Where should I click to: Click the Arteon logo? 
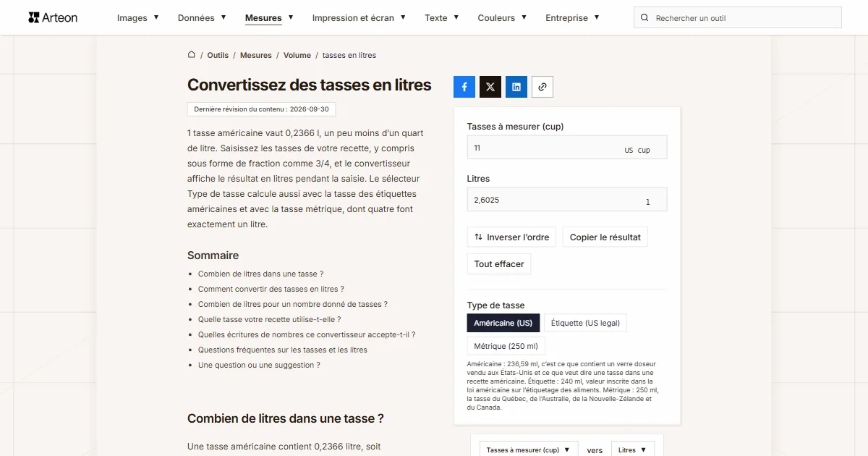53,17
